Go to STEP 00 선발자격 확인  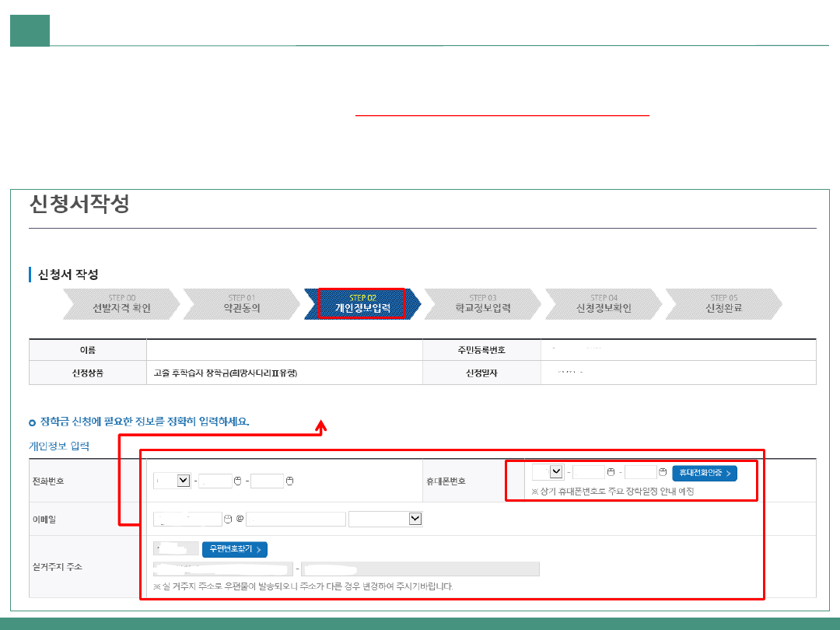tap(121, 304)
